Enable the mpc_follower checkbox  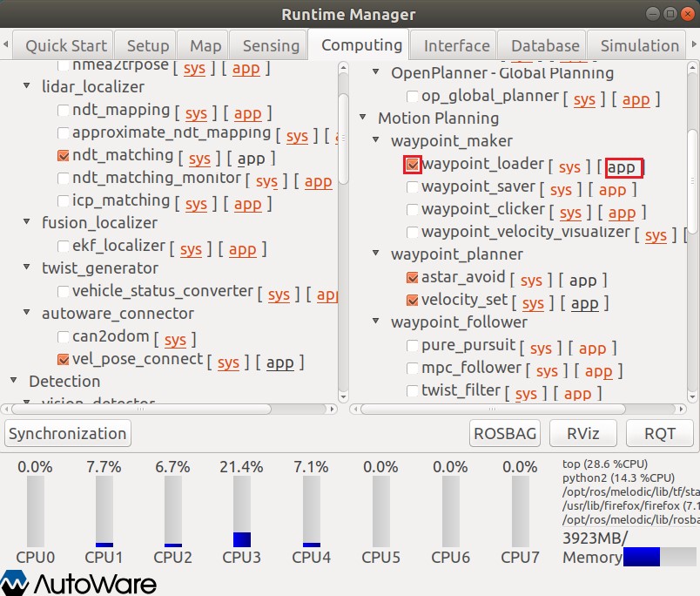tap(413, 369)
